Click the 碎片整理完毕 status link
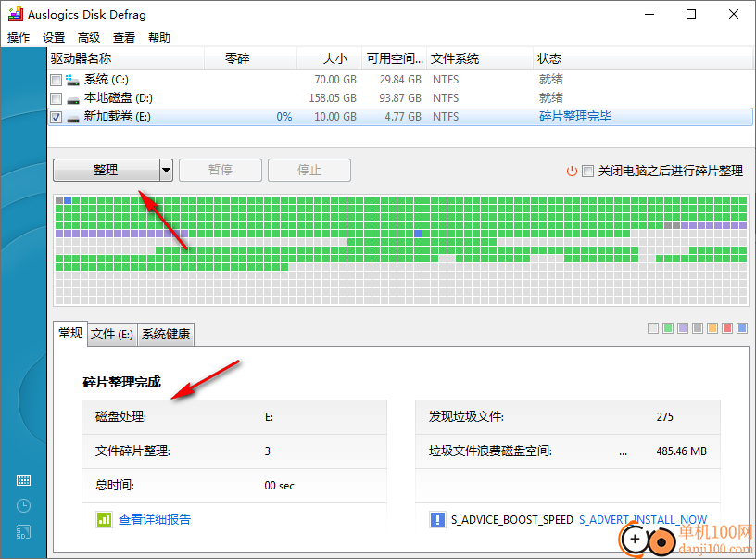The width and height of the screenshot is (756, 559). point(575,116)
